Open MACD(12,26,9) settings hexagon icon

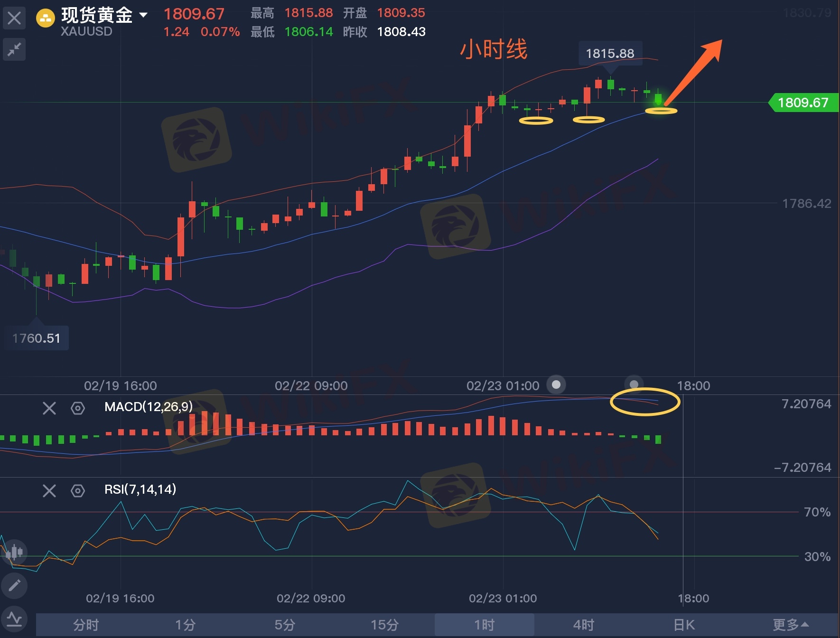[x=78, y=408]
